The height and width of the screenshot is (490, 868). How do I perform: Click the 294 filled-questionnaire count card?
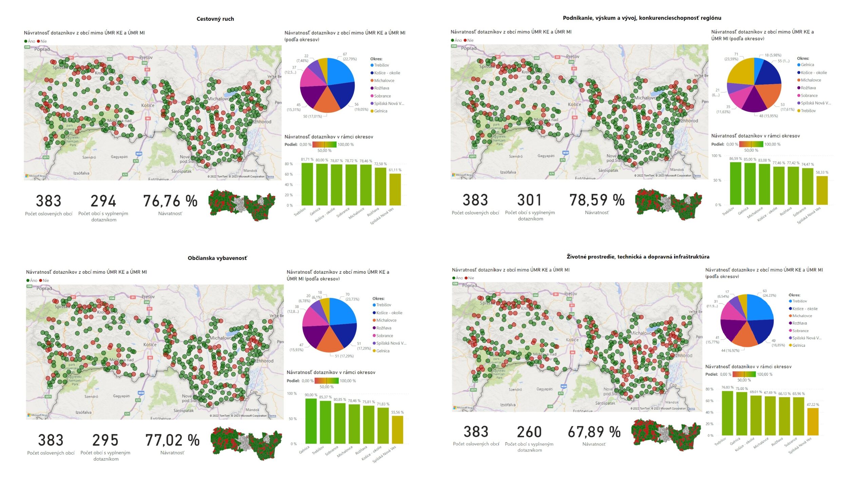point(103,208)
